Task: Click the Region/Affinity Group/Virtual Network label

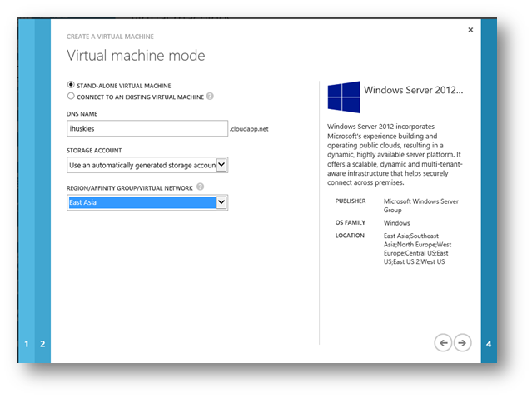Action: pyautogui.click(x=130, y=188)
